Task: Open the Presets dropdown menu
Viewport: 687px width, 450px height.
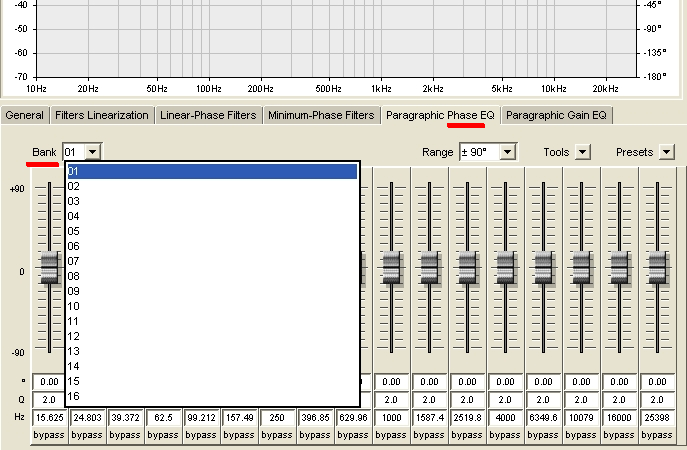Action: point(666,152)
